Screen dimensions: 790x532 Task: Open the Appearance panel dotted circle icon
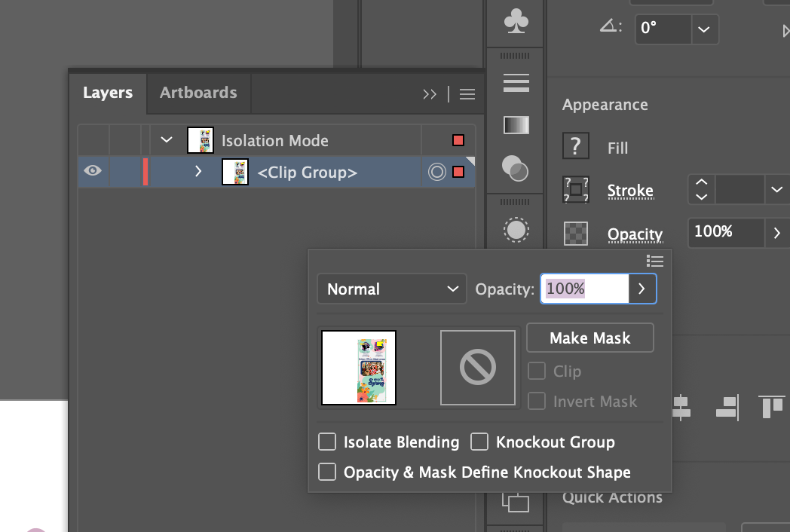pos(516,230)
